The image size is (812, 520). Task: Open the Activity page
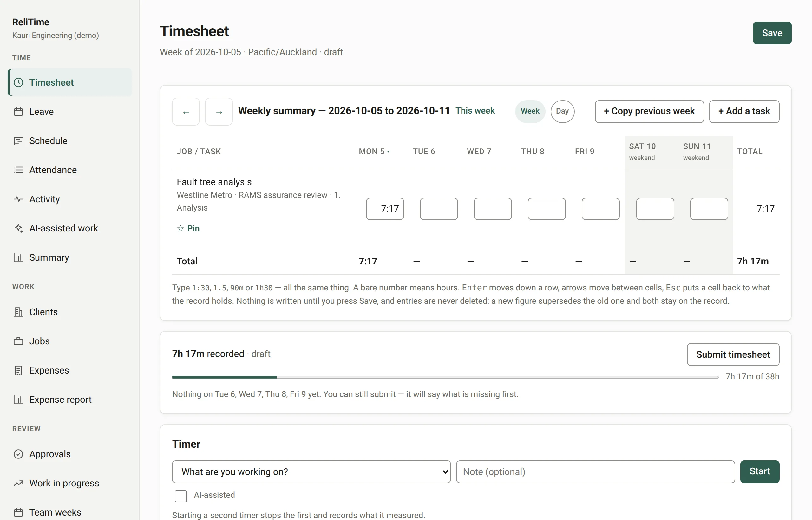(70, 199)
